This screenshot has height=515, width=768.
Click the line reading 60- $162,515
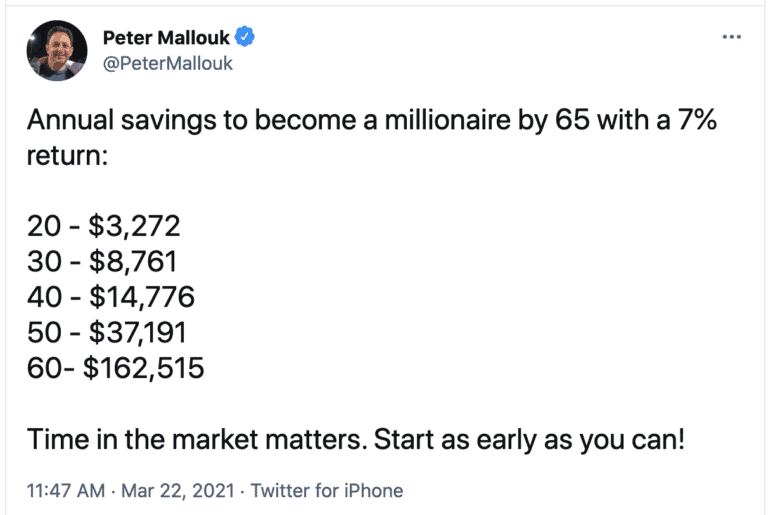coord(115,368)
